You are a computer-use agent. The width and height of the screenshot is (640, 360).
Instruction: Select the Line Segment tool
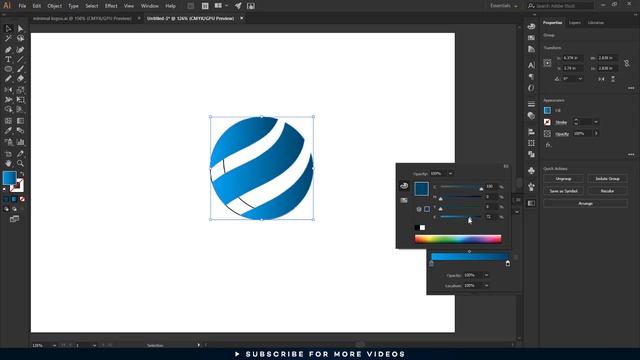coord(20,59)
